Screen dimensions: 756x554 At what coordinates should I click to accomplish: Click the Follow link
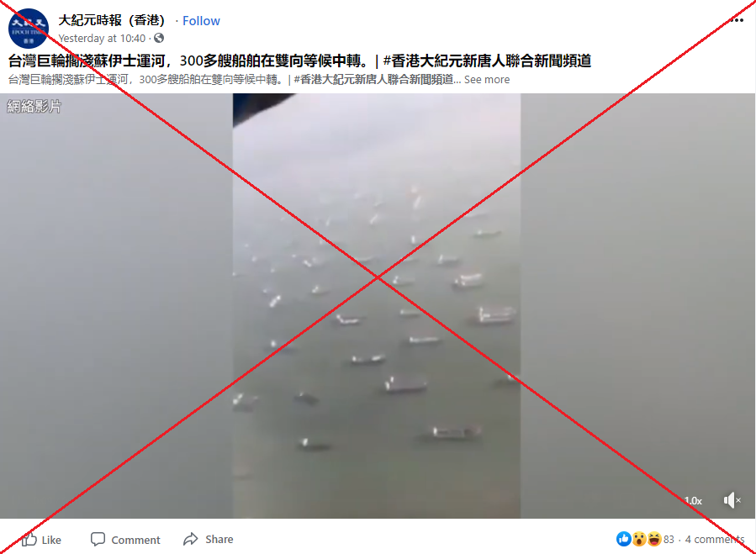[x=201, y=21]
